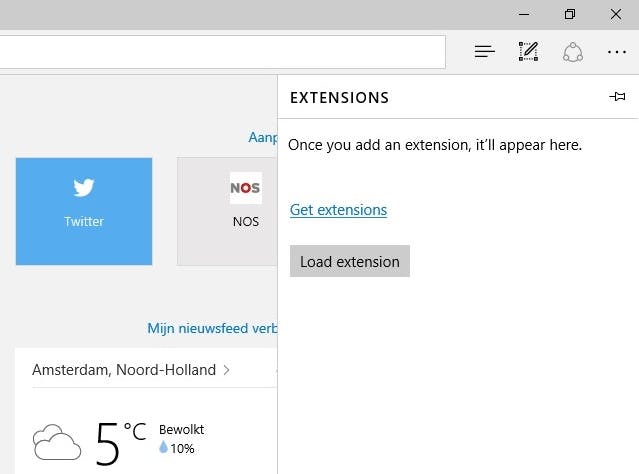Viewport: 639px width, 474px height.
Task: Click the 'Mijn nieuwsfeed' link
Action: tap(212, 328)
